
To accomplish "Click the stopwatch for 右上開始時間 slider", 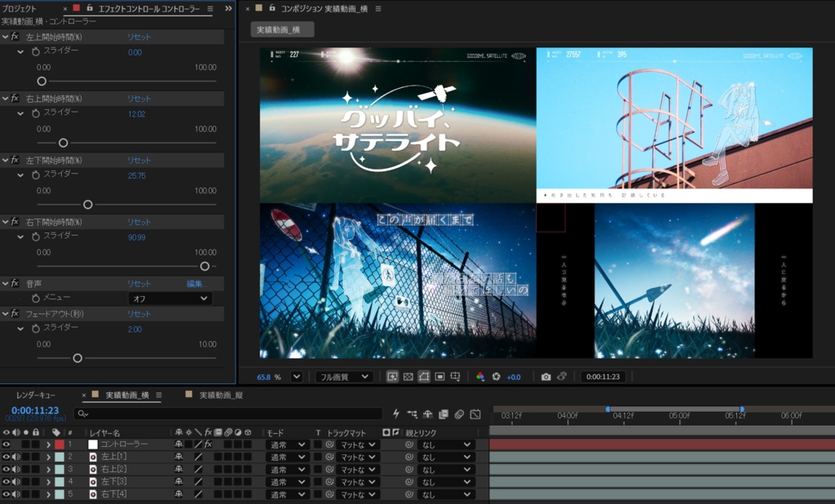I will tap(36, 113).
